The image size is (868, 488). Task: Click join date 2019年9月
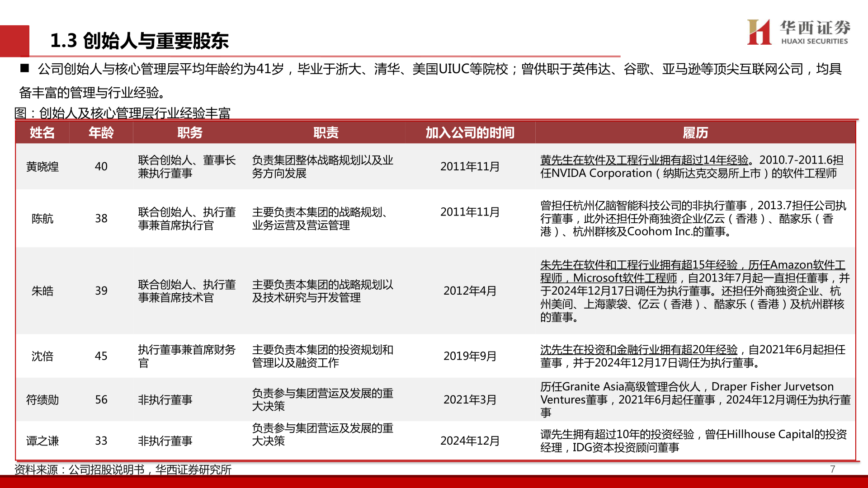coord(470,356)
